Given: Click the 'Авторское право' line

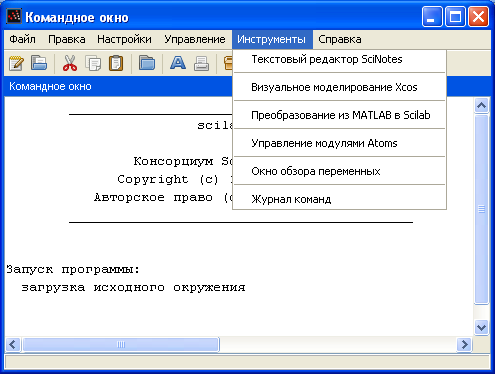Looking at the screenshot, I should pos(163,197).
